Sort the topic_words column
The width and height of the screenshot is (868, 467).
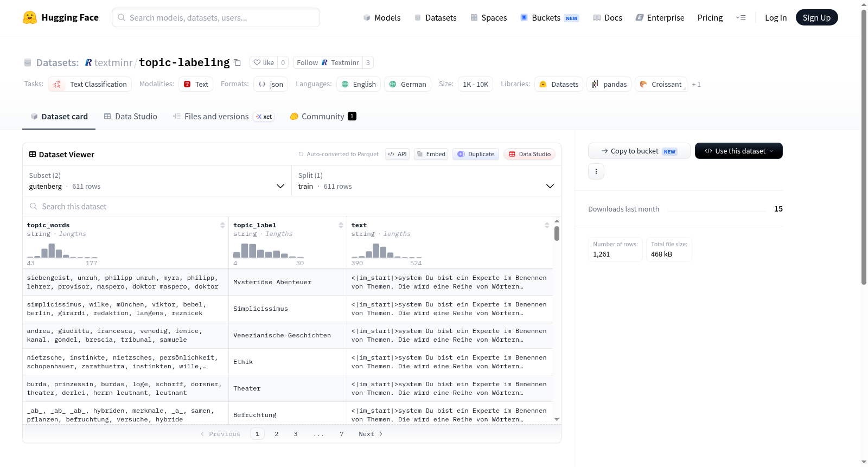click(x=222, y=225)
